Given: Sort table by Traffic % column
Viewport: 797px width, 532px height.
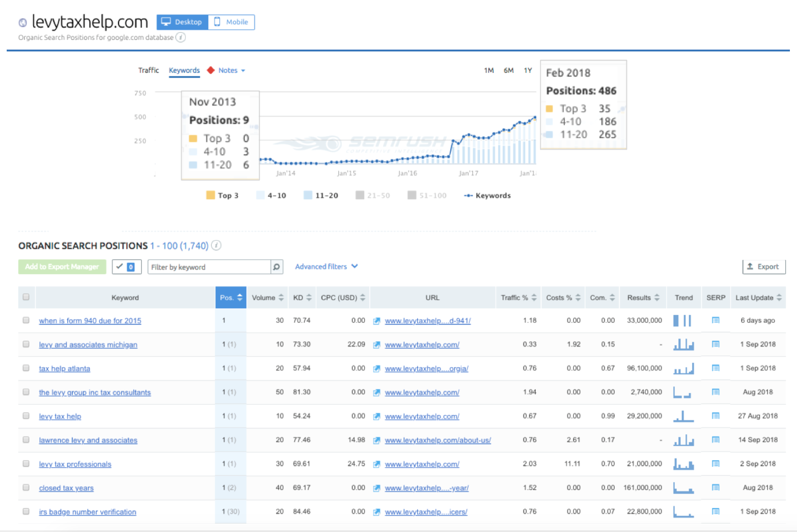Looking at the screenshot, I should coord(518,297).
